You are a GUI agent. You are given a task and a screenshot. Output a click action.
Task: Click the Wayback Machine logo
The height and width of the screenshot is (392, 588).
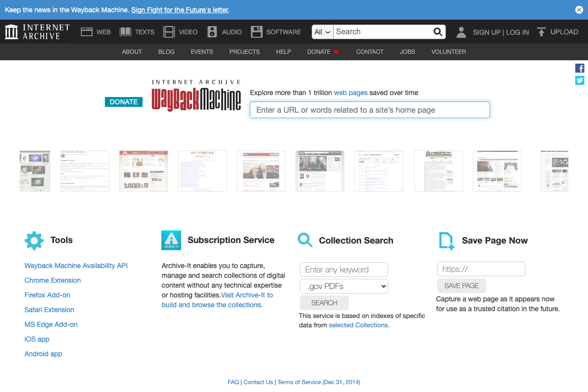196,96
